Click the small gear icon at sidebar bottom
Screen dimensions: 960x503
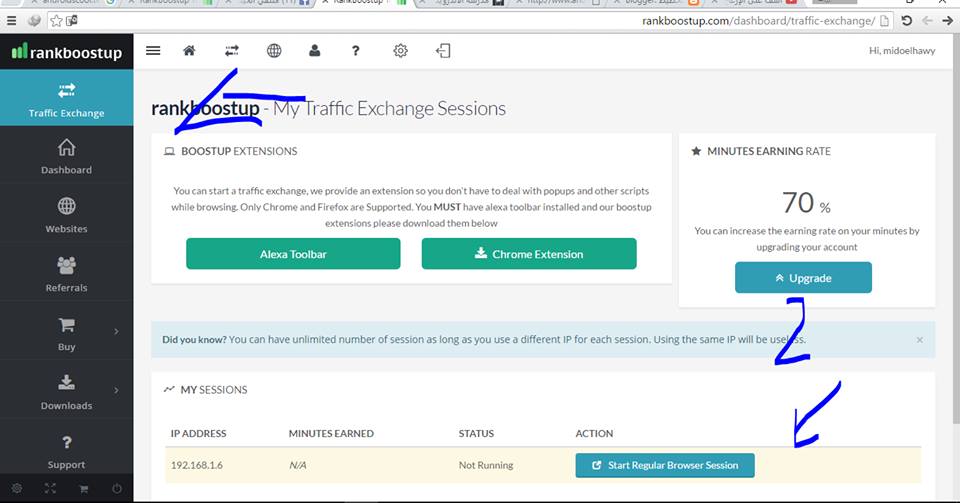17,488
